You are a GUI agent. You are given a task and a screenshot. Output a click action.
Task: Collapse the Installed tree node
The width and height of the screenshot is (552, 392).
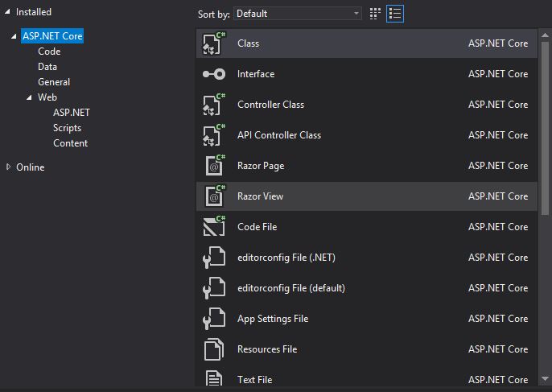7,12
